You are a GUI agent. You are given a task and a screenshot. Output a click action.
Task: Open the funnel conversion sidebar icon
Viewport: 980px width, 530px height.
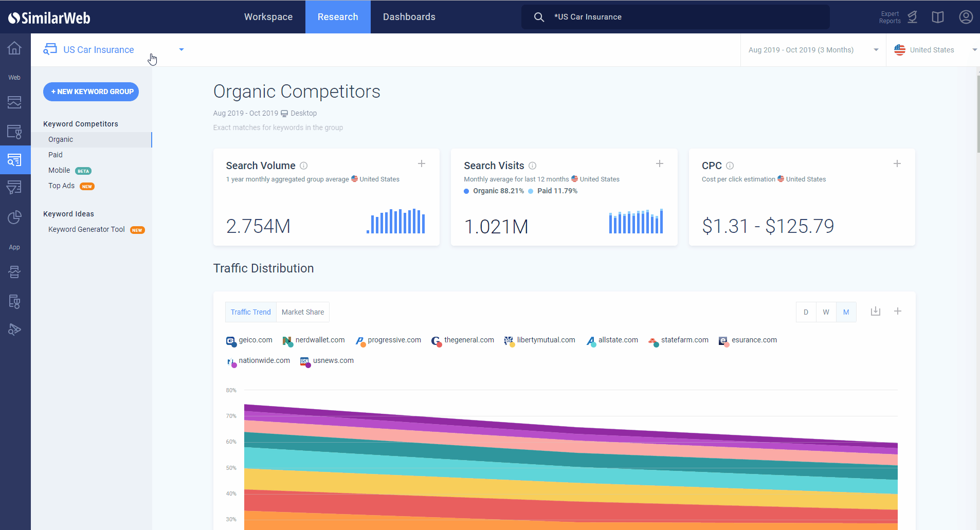[x=14, y=188]
